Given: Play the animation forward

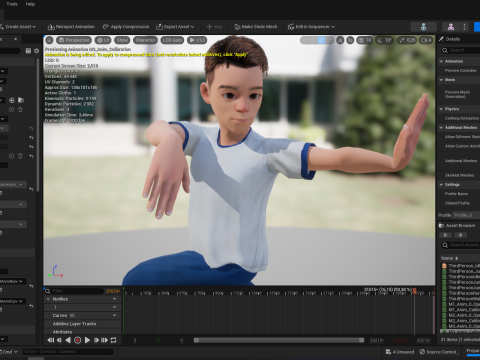Looking at the screenshot, I should coord(87,340).
